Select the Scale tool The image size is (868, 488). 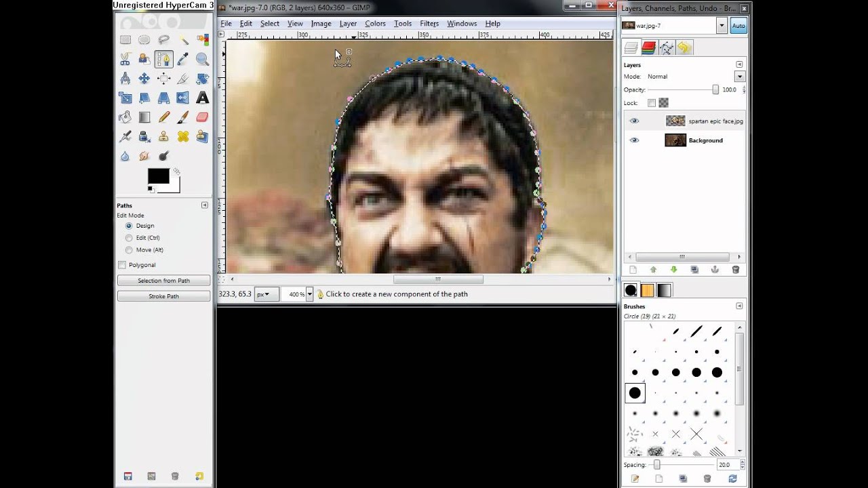click(125, 98)
